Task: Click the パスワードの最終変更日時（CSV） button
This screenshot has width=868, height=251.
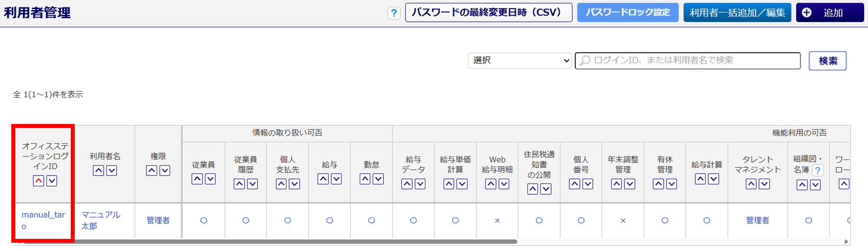Action: click(x=488, y=13)
